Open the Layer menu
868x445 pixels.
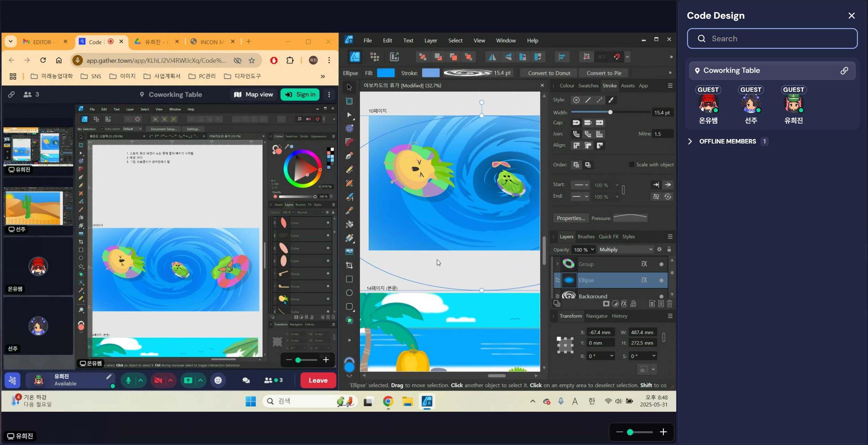coord(430,41)
